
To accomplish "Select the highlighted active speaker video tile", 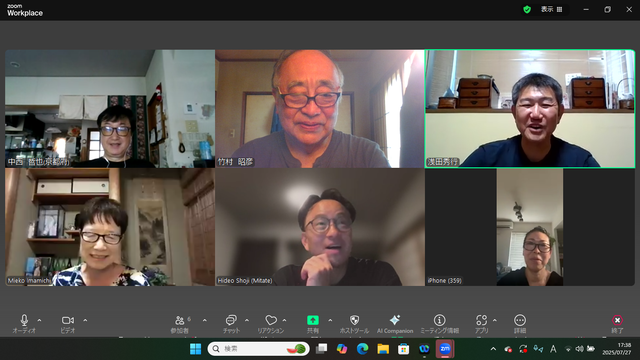I will [530, 109].
